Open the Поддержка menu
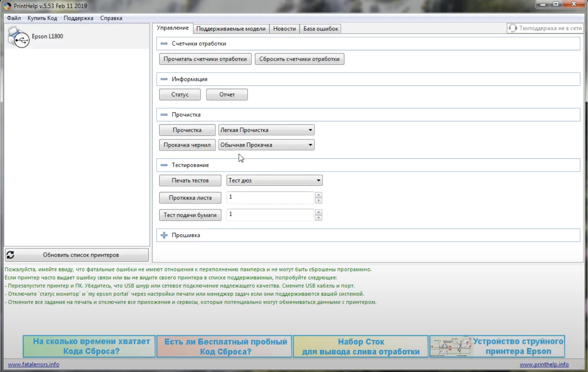Viewport: 588px width, 372px height. coord(78,18)
